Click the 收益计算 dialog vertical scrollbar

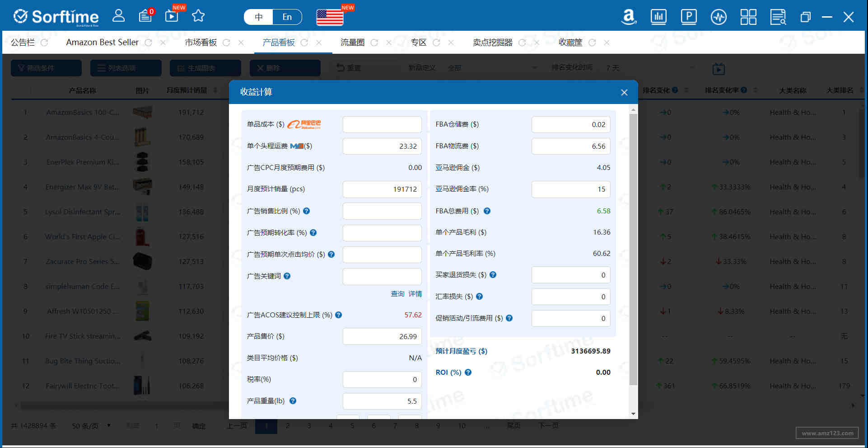(x=633, y=249)
